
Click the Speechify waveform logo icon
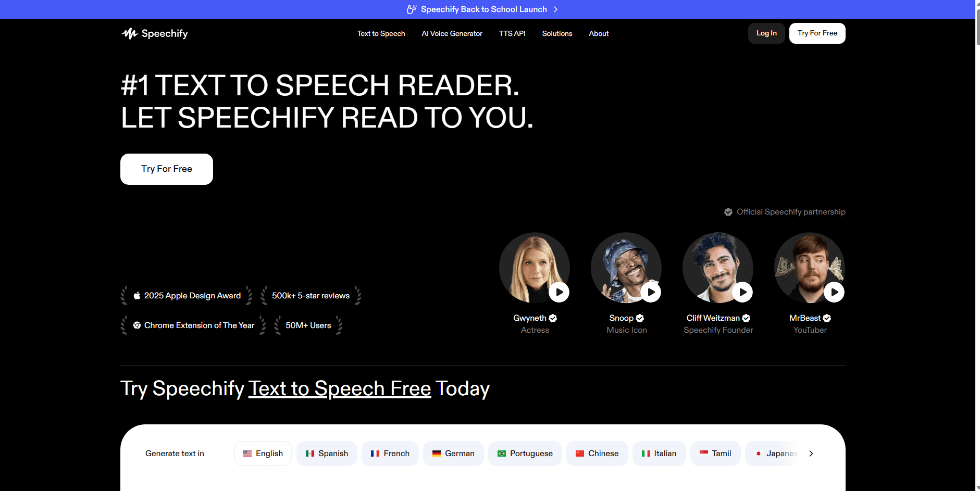pyautogui.click(x=130, y=33)
